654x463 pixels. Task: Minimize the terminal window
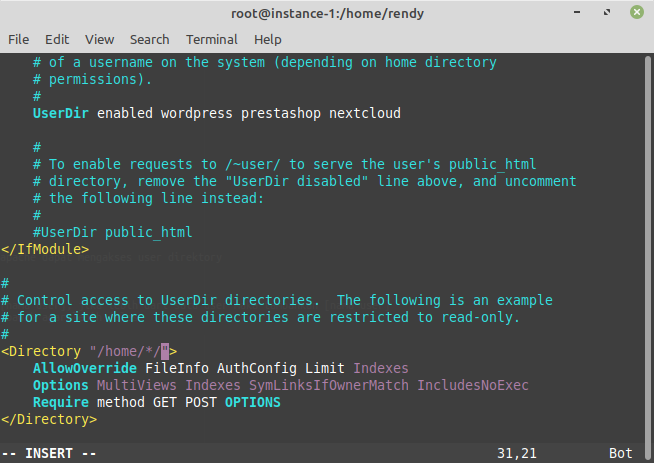(577, 13)
